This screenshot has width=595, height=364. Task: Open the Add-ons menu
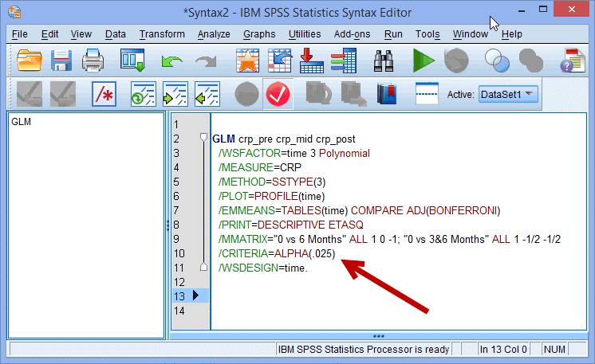[352, 34]
